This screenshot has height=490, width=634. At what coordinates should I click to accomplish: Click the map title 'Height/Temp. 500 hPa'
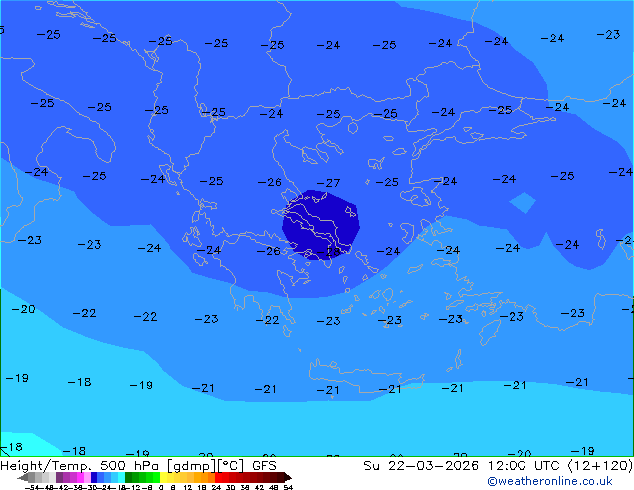pyautogui.click(x=80, y=466)
